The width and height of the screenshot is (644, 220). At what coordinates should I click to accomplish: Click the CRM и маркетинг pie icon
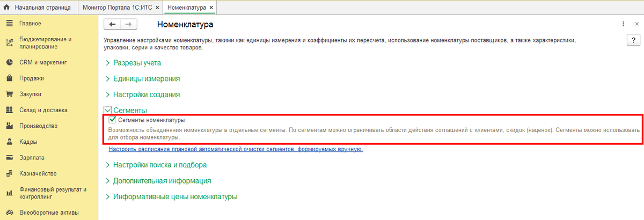click(9, 62)
